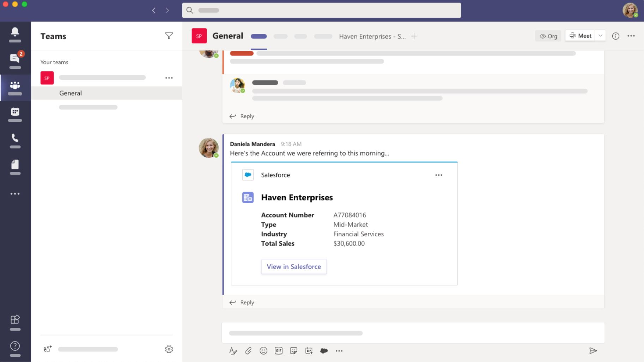The height and width of the screenshot is (362, 644).
Task: Toggle the Org chart view
Action: tap(548, 36)
